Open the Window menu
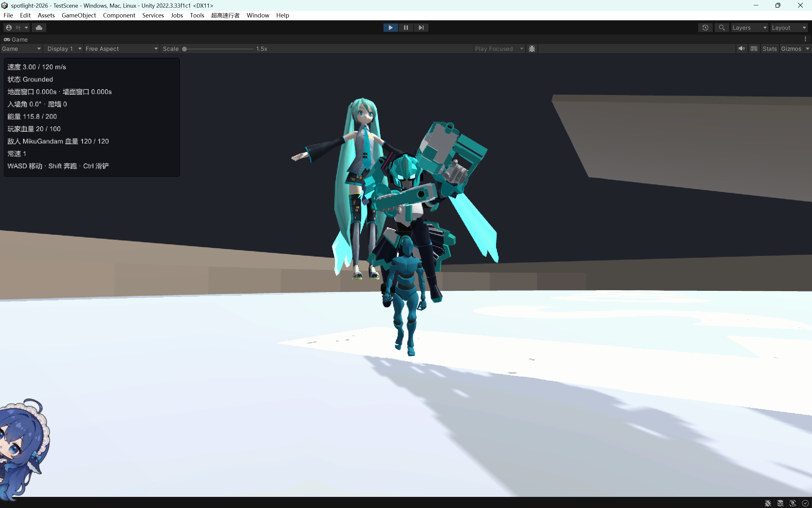This screenshot has width=812, height=508. coord(258,16)
